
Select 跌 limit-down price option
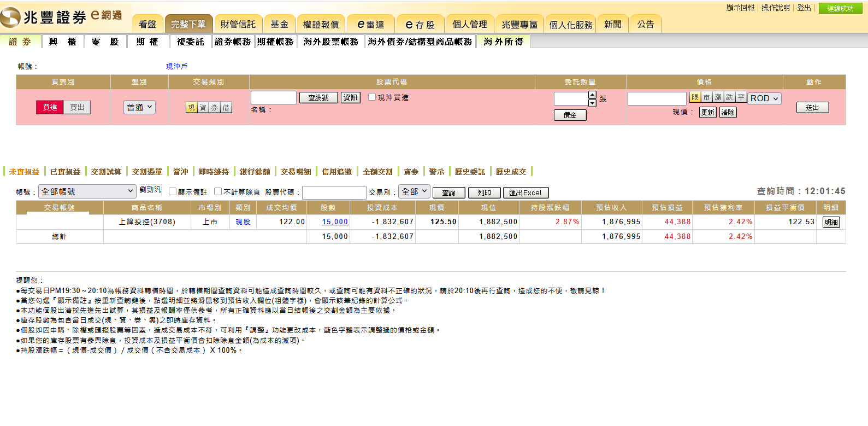(729, 97)
